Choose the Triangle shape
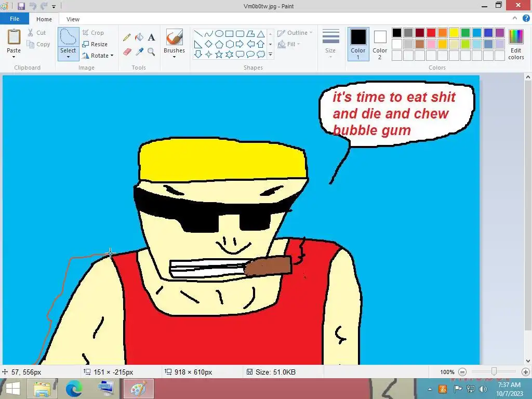 coord(261,34)
